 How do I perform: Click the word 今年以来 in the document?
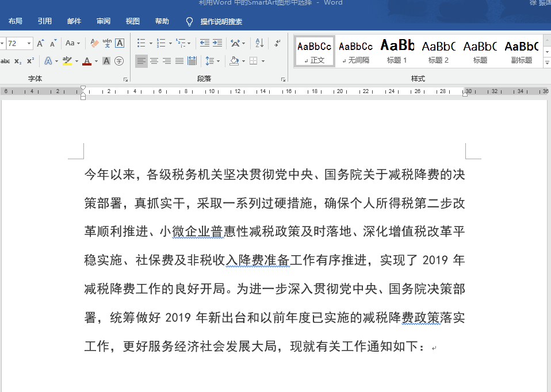pos(110,174)
